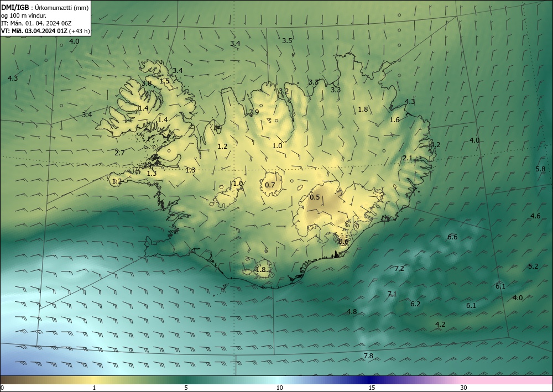The height and width of the screenshot is (392, 553).
Task: Click the 5.8 value label
Action: pyautogui.click(x=540, y=169)
